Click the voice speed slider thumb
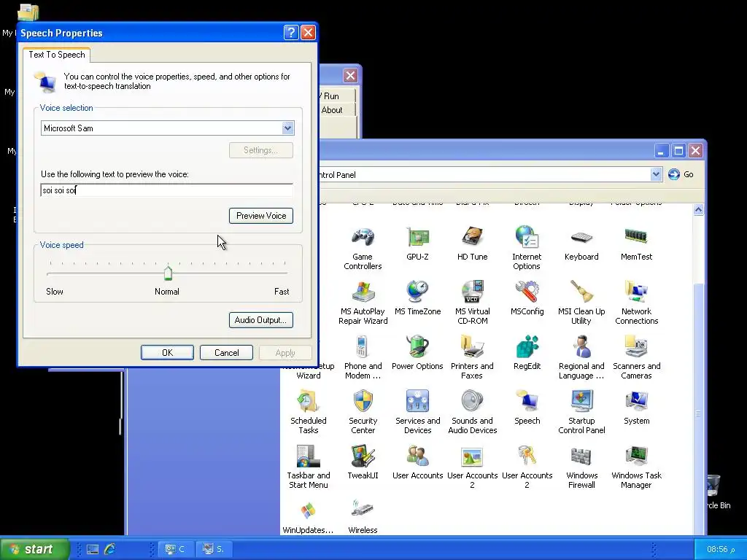The height and width of the screenshot is (560, 747). pyautogui.click(x=168, y=273)
